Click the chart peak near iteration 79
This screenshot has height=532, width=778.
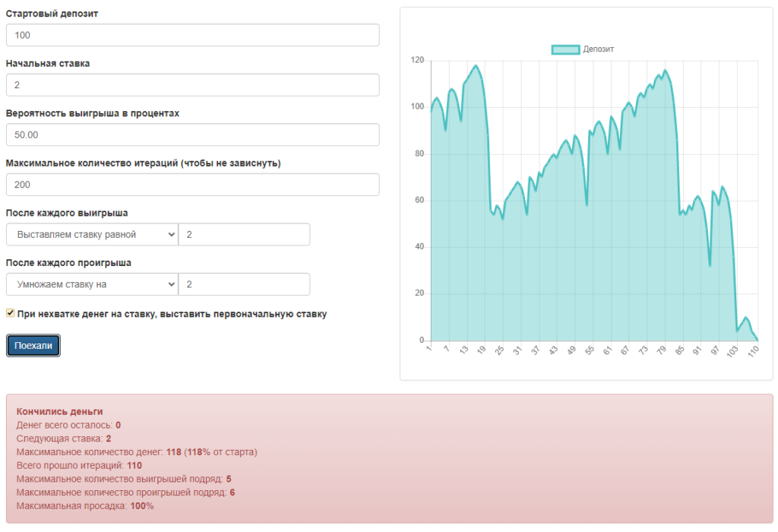[x=665, y=71]
